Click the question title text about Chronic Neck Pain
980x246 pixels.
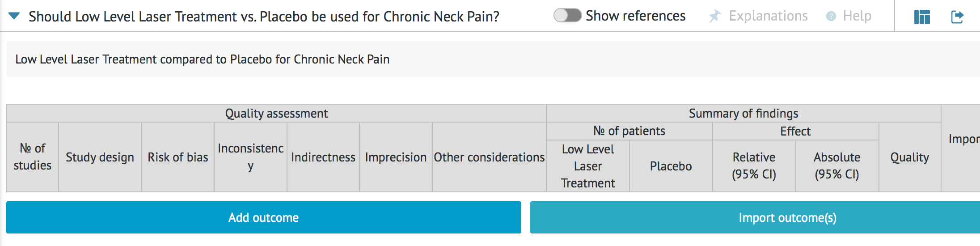point(264,17)
